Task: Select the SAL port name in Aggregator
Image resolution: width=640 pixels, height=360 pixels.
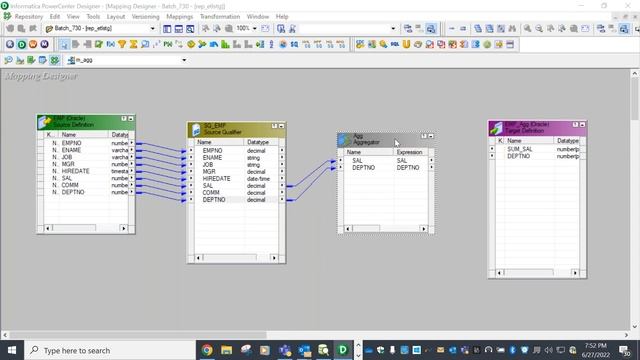Action: [x=357, y=160]
